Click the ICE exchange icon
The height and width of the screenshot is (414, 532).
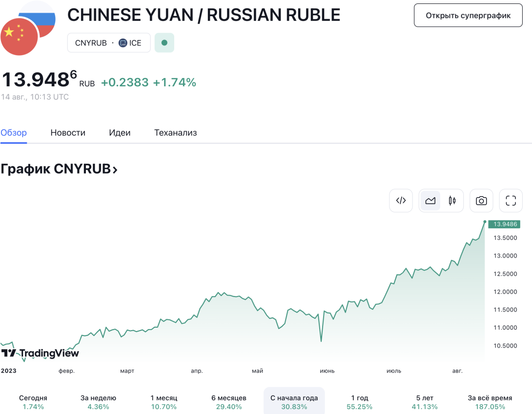click(123, 43)
